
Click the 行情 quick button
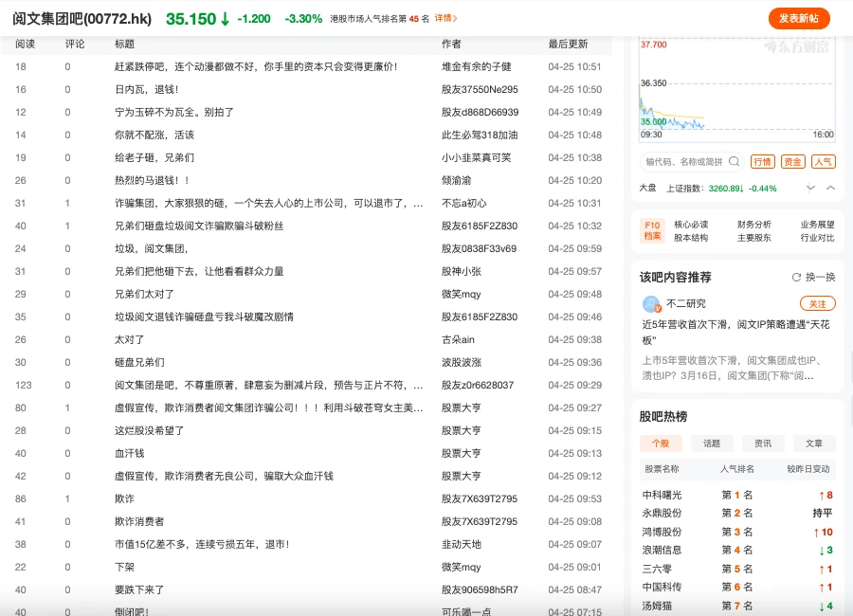pos(762,162)
